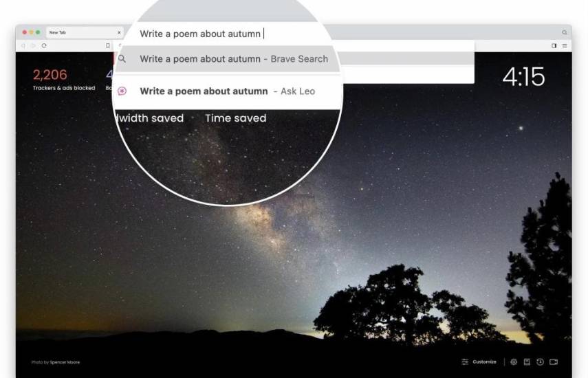
Task: Choose the Brave Search suggestion row
Action: coord(227,59)
